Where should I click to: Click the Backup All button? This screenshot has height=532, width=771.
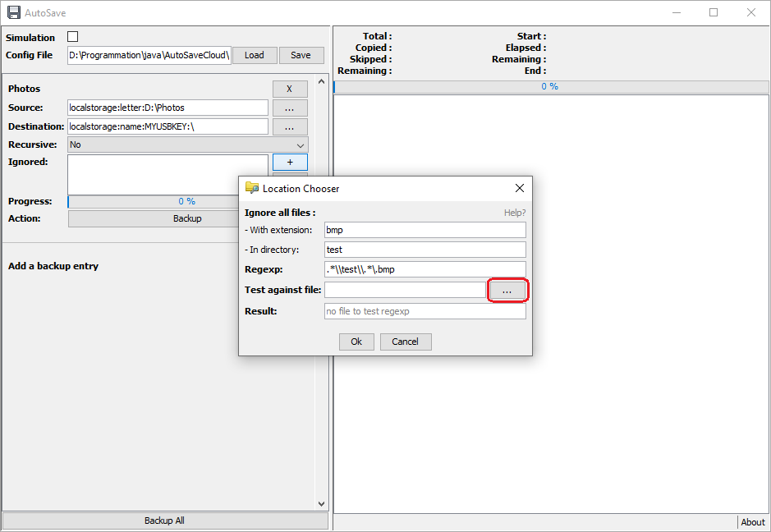(165, 521)
